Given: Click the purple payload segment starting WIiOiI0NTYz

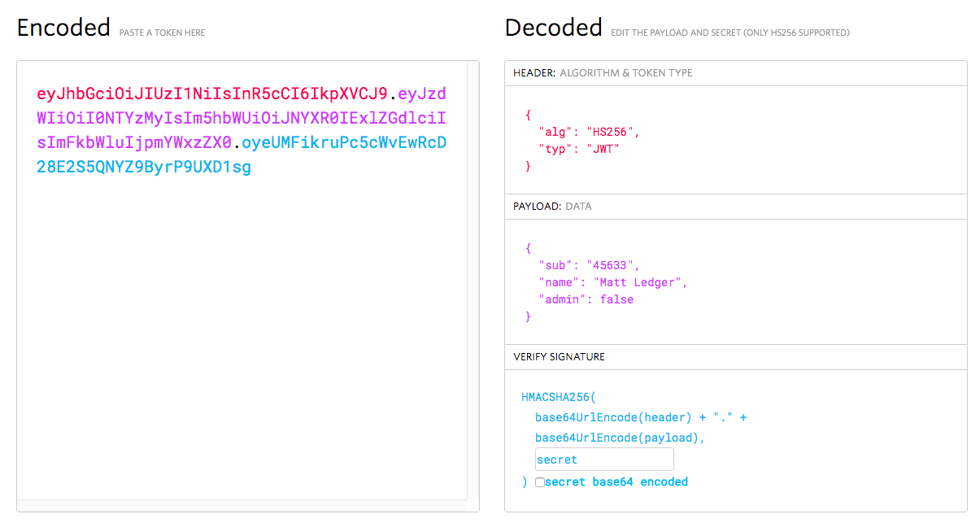Looking at the screenshot, I should pyautogui.click(x=242, y=118).
